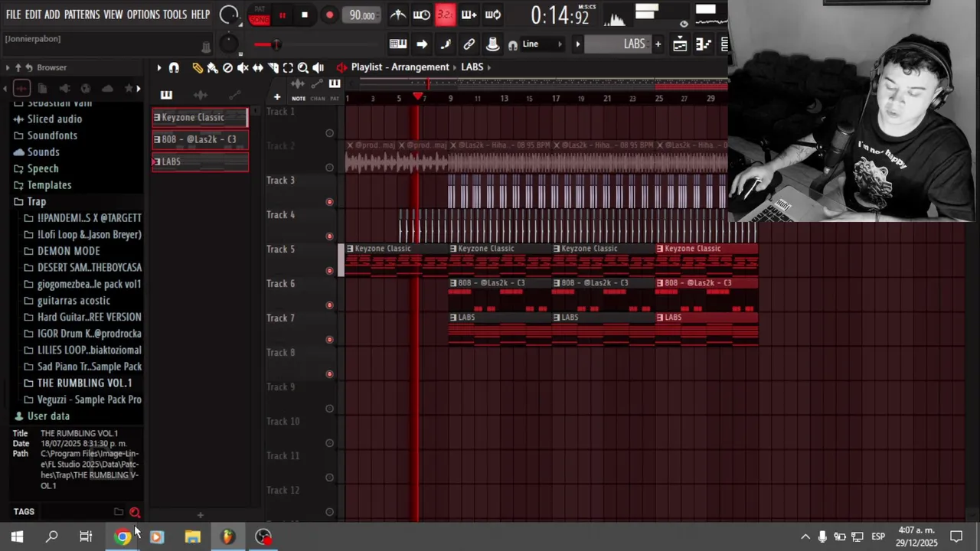Toggle loop recording icon
The image size is (980, 551).
click(493, 15)
